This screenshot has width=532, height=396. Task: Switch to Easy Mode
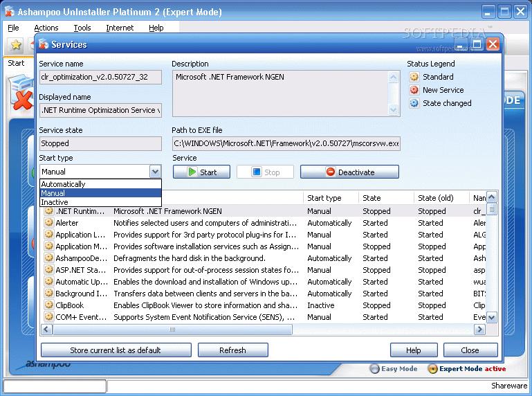(394, 368)
